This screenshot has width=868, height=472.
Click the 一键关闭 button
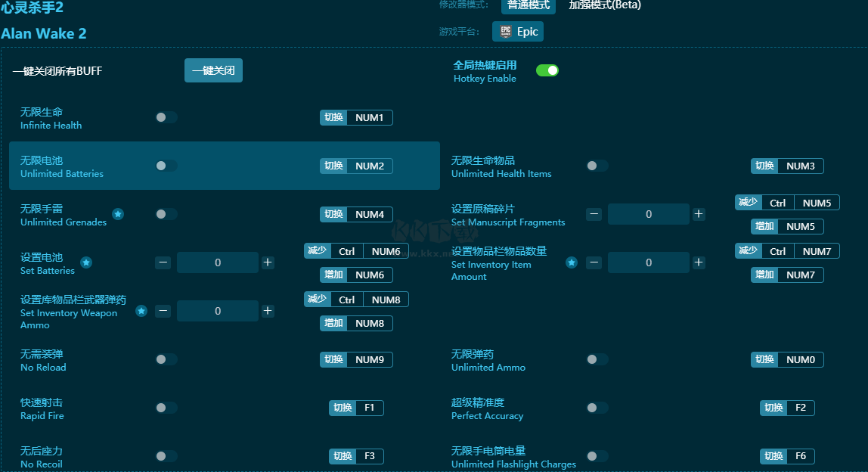pos(213,70)
